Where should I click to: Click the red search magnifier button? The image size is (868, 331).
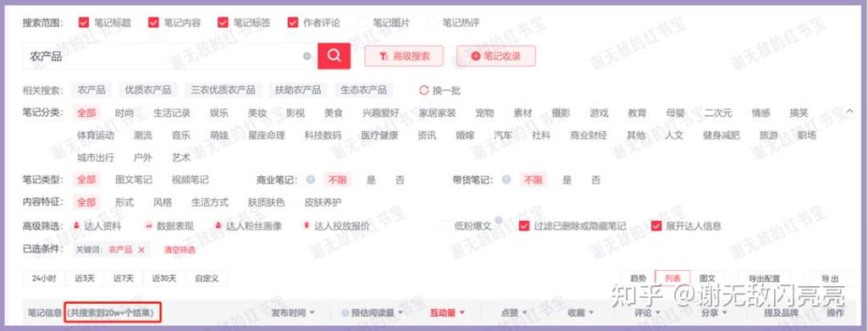click(334, 56)
